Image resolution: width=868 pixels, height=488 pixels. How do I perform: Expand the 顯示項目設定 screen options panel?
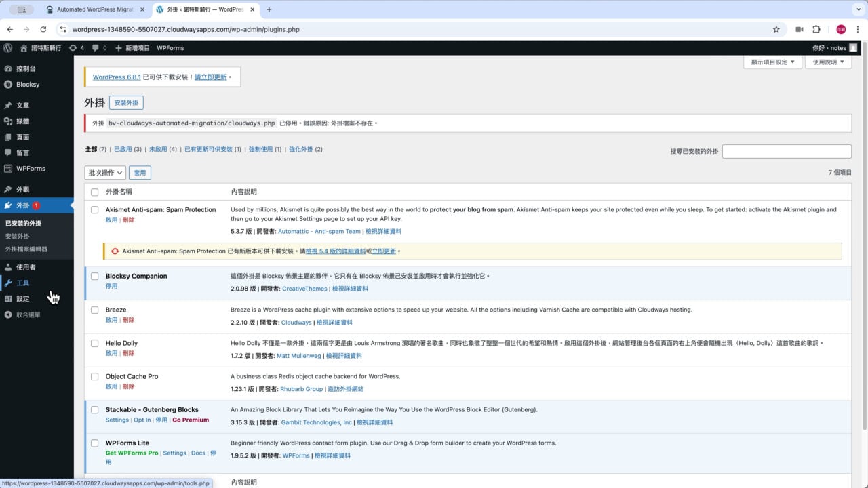click(x=773, y=62)
